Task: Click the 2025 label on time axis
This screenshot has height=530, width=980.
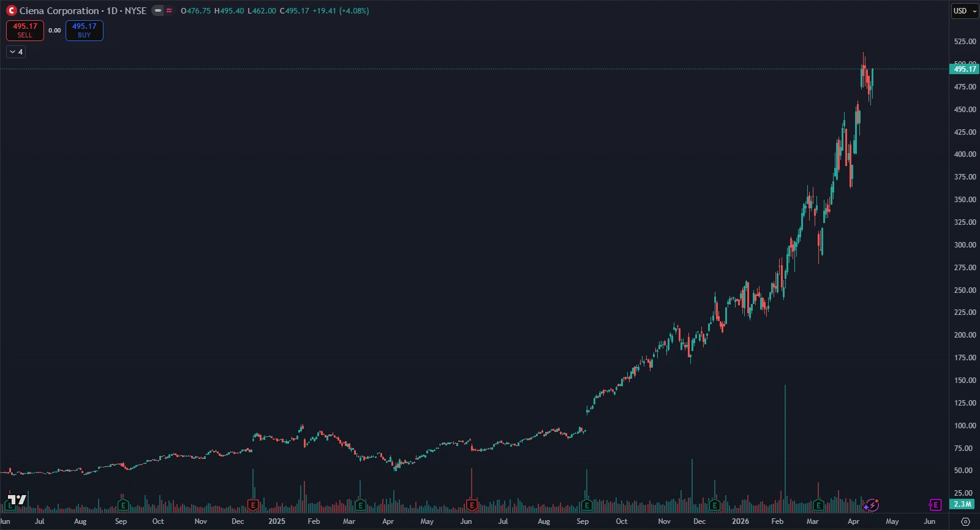Action: pyautogui.click(x=277, y=521)
